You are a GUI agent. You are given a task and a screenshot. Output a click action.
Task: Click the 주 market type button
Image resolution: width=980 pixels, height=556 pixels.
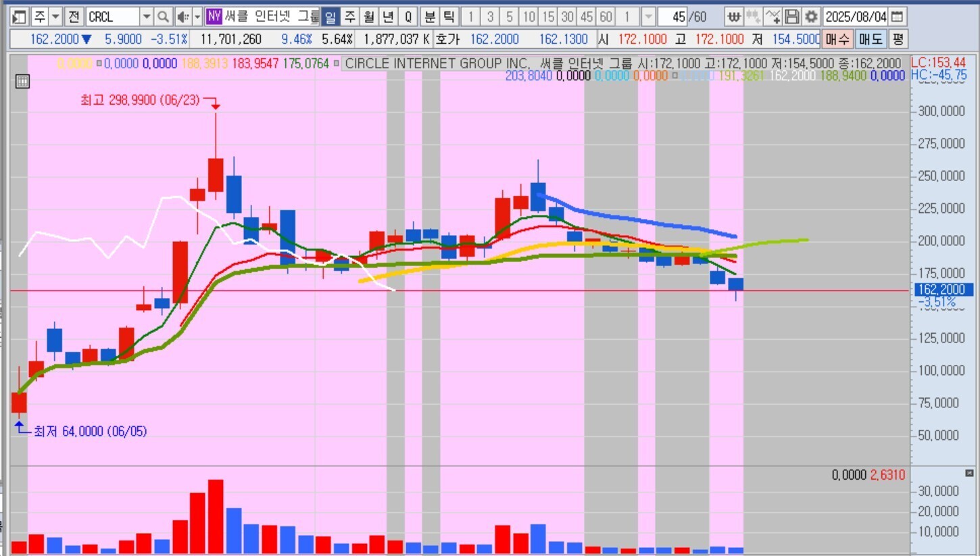[40, 17]
